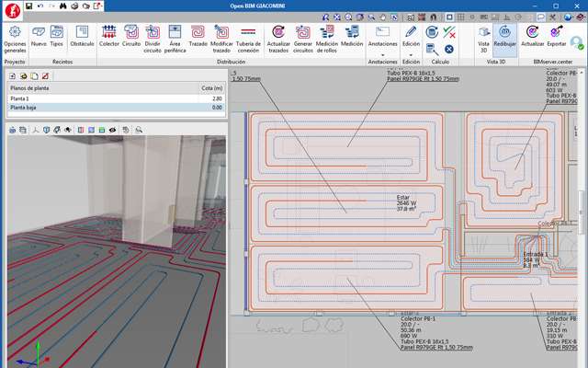Click the delete floor plan red icon
The width and height of the screenshot is (588, 368).
45,76
